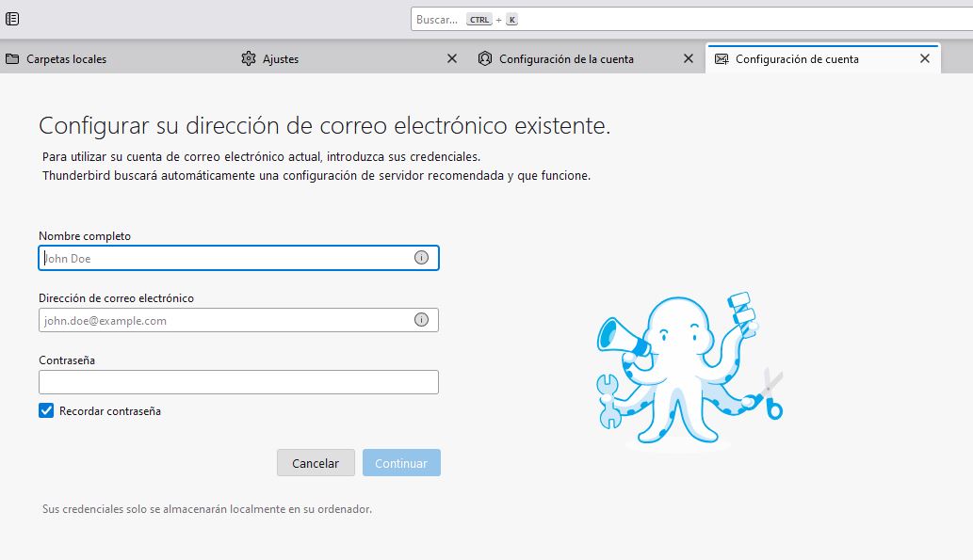Click the account icon on Configuración de la cuenta tab

click(x=485, y=58)
